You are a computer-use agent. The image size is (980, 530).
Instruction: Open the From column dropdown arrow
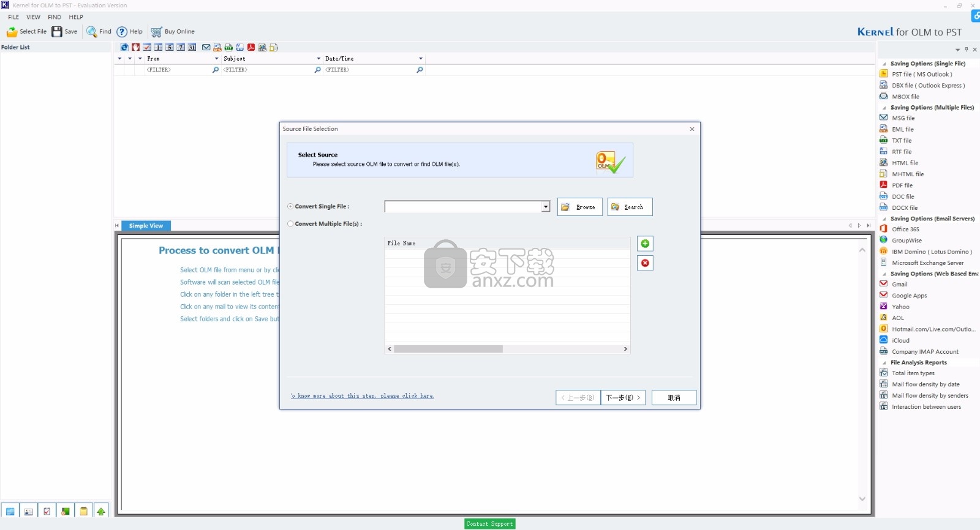tap(216, 59)
